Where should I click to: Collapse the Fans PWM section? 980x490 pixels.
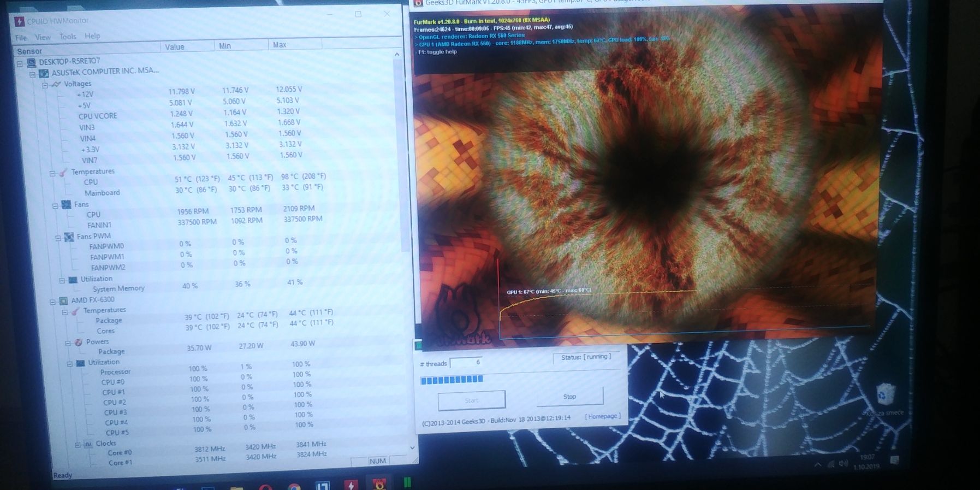pos(58,238)
